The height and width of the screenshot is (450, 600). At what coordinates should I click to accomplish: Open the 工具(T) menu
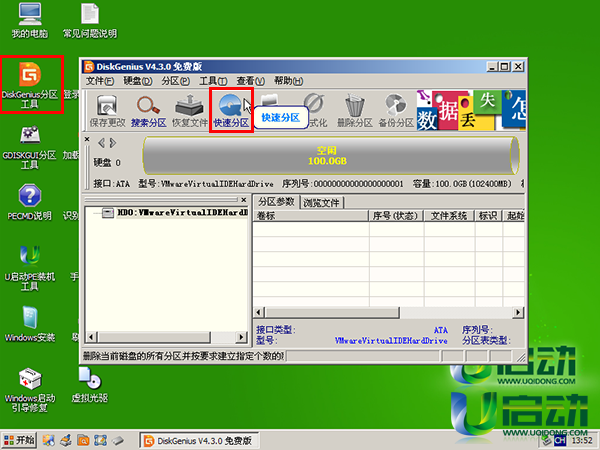tap(213, 81)
